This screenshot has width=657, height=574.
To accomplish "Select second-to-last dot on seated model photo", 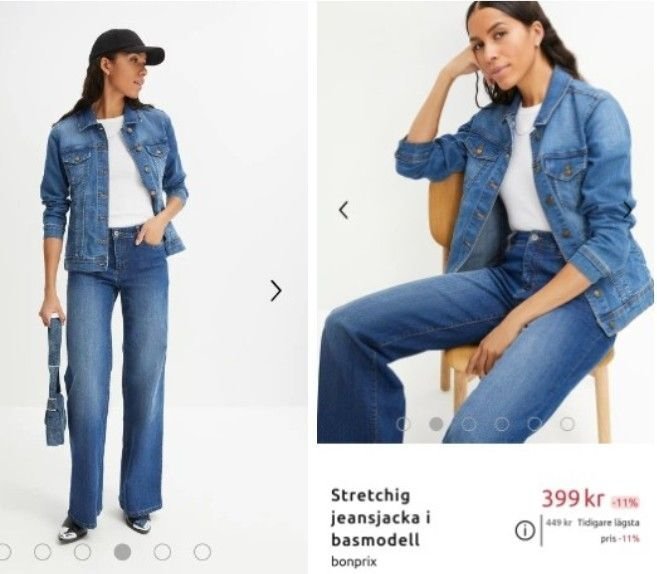I will (x=535, y=424).
